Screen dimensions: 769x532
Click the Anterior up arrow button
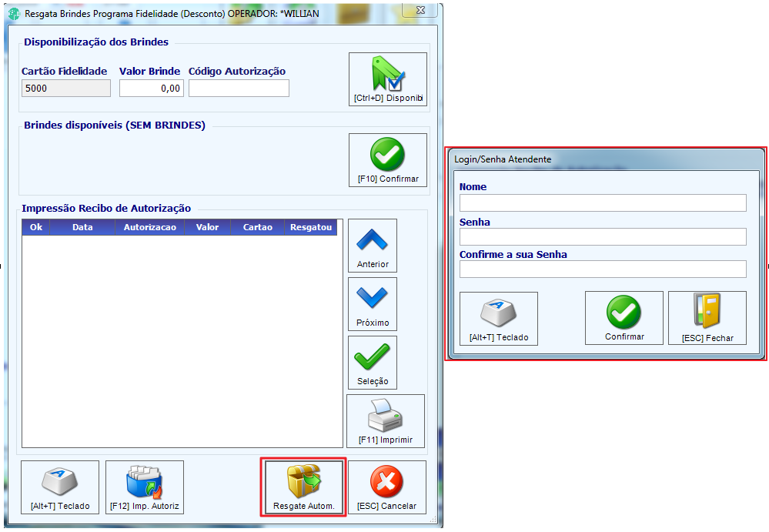(373, 246)
